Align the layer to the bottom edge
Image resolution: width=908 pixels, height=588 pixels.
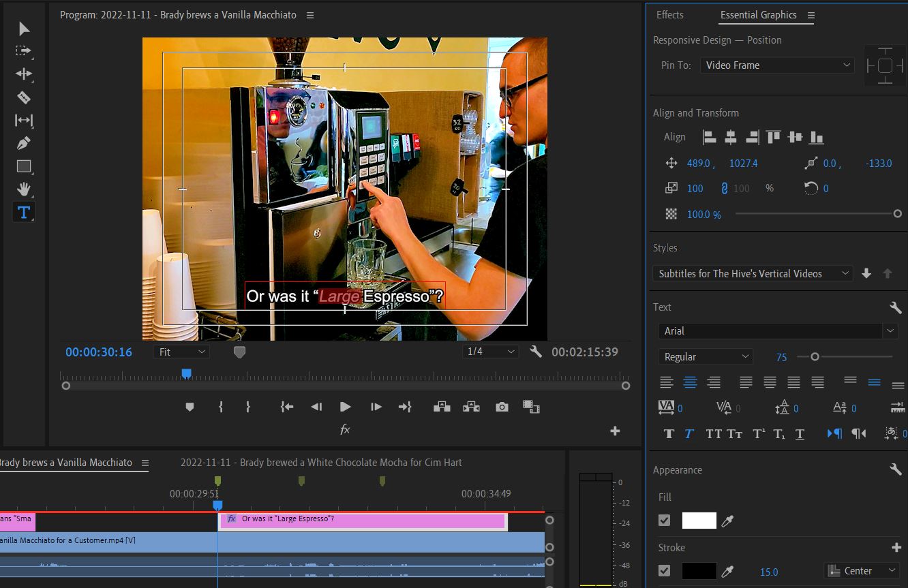click(x=816, y=137)
